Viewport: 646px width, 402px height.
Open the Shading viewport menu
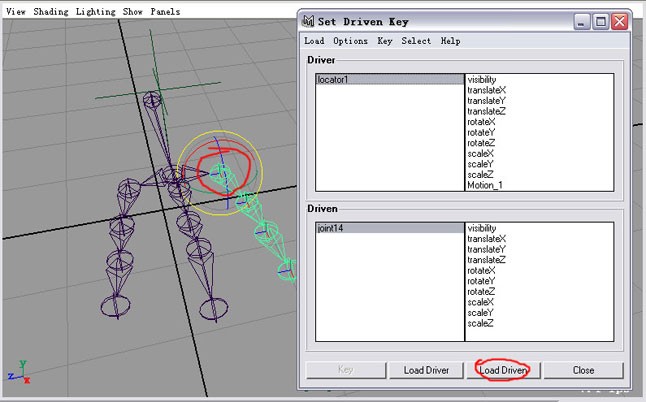53,11
